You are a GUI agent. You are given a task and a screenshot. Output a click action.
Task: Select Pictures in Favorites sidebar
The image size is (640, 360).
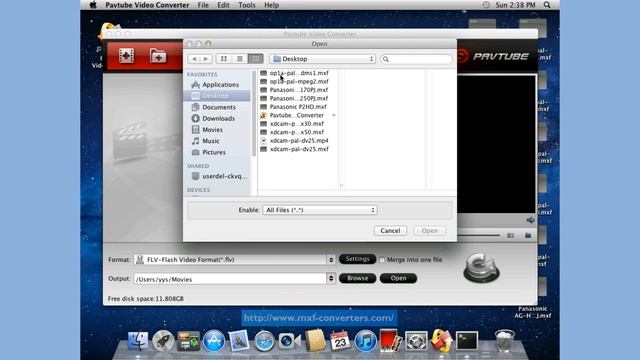point(215,152)
